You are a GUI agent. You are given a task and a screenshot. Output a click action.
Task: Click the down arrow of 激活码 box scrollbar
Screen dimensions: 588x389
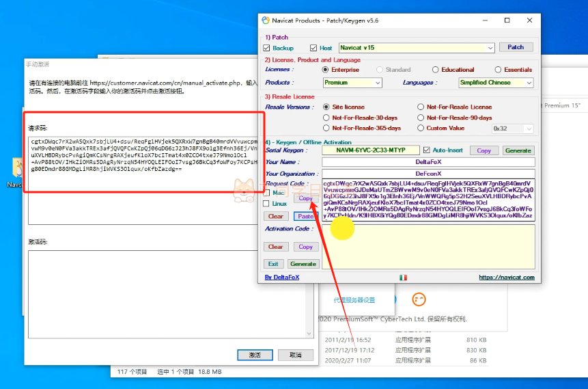coord(309,334)
